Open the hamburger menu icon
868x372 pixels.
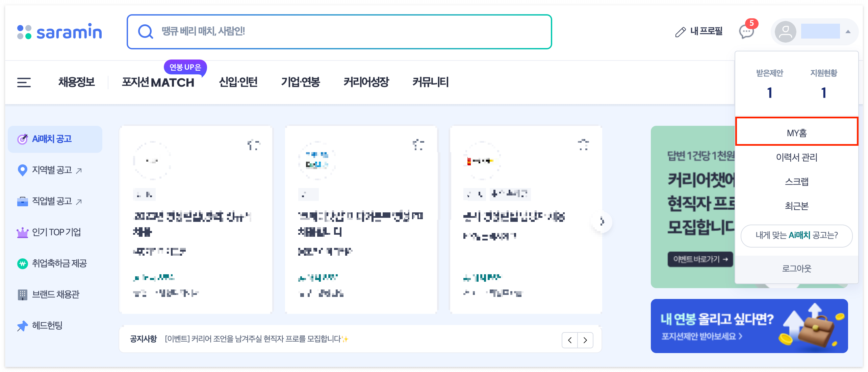coord(24,82)
